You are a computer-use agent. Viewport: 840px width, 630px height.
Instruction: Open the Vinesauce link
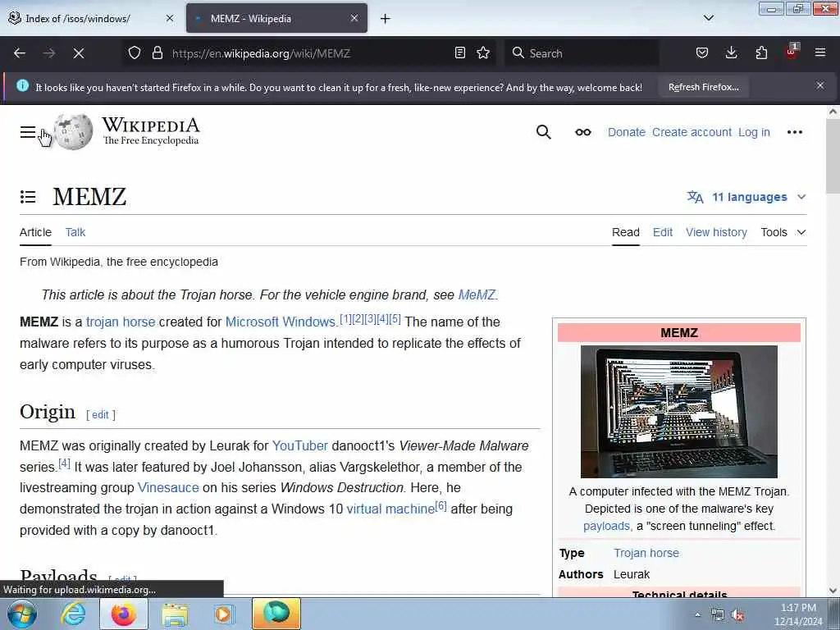168,487
